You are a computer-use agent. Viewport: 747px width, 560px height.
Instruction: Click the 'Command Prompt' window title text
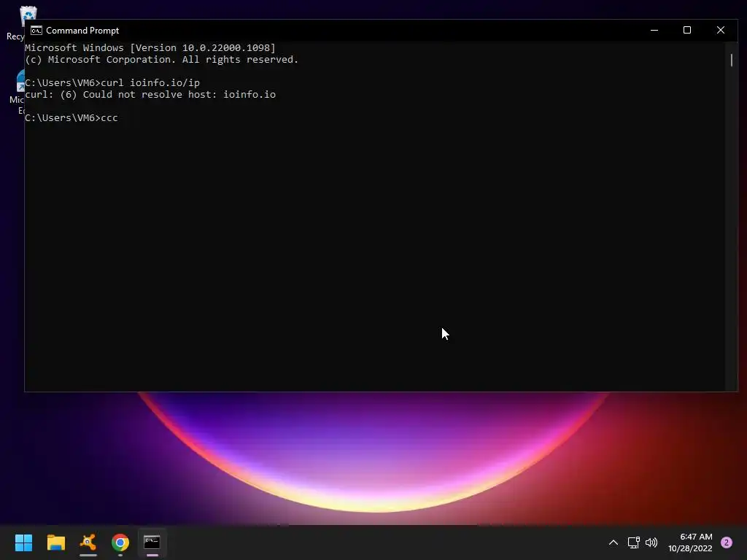coord(82,31)
